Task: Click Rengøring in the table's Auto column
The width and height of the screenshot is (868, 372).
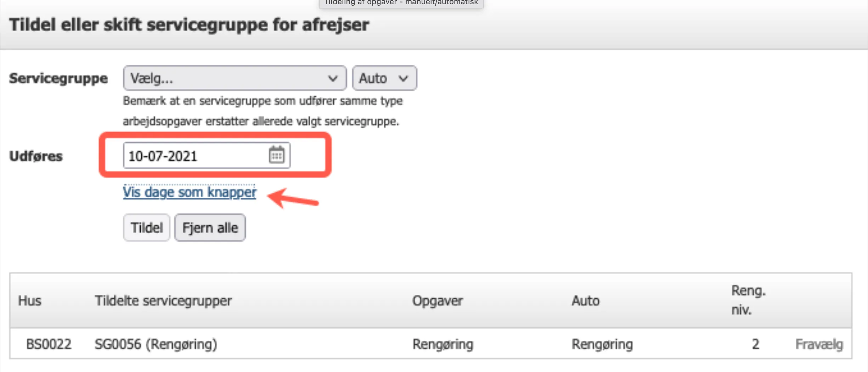Action: 602,344
